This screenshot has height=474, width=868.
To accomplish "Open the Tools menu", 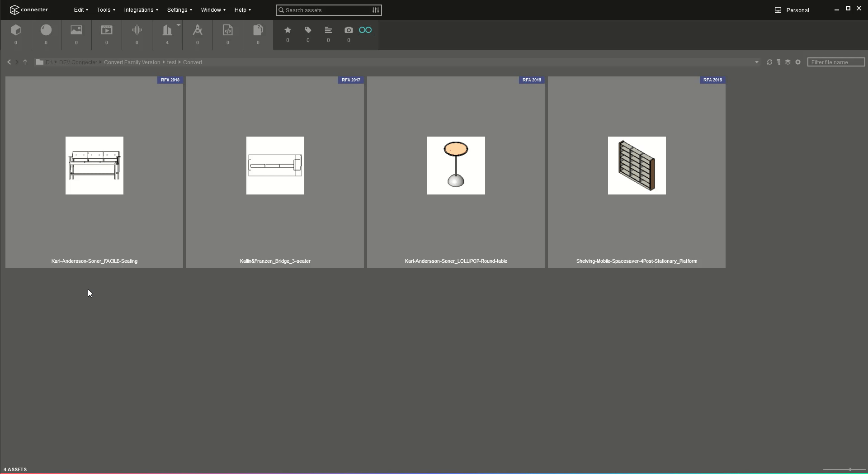I will (x=106, y=10).
